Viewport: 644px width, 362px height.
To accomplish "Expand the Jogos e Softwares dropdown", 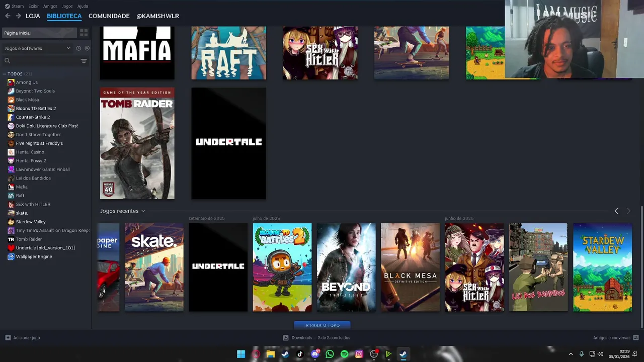I will point(37,48).
